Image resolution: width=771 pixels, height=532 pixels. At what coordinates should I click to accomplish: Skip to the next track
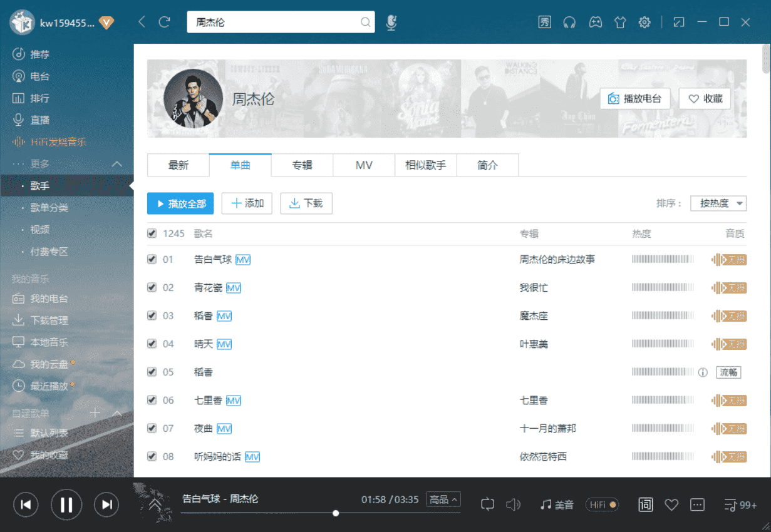[106, 504]
